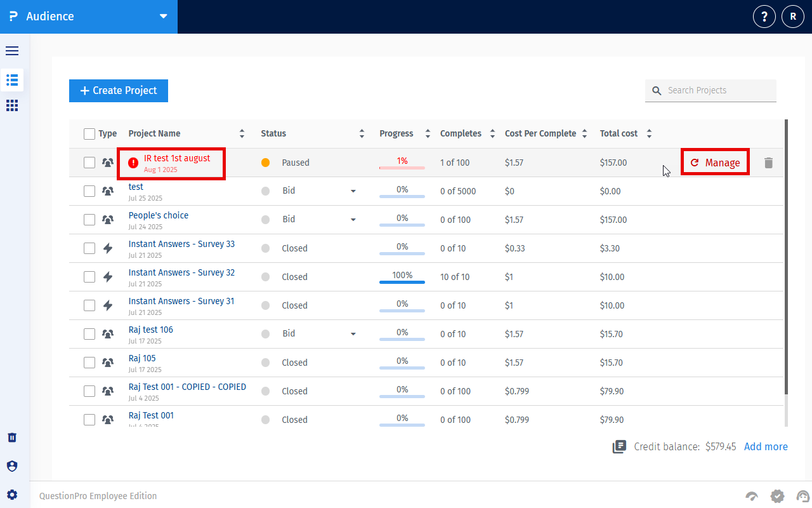812x508 pixels.
Task: Open the apps grid icon in sidebar
Action: tap(12, 105)
